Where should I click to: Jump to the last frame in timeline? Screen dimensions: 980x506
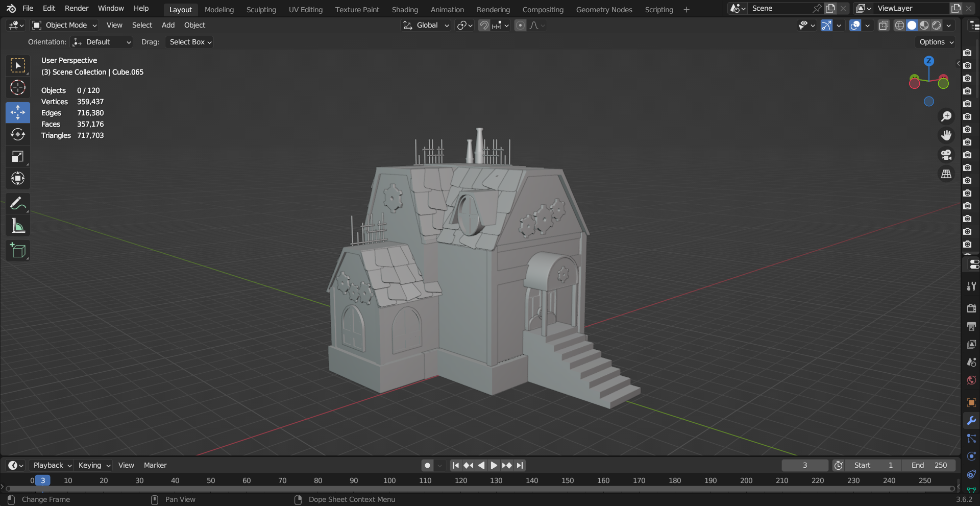520,465
